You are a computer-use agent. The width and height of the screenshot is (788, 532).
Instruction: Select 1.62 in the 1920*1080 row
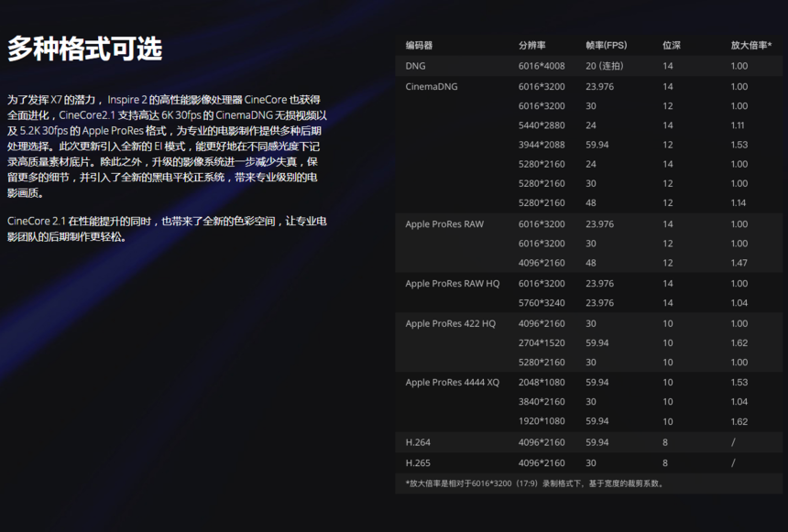click(x=739, y=421)
